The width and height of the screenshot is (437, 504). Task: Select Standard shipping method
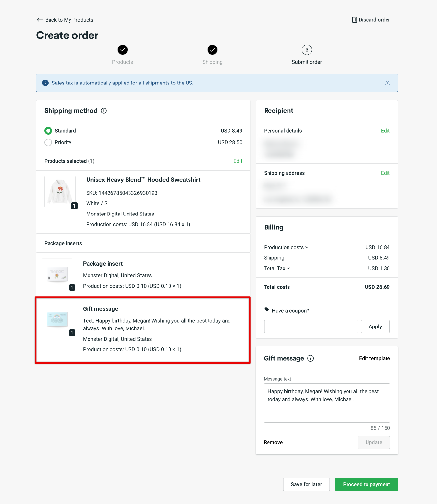click(x=48, y=131)
